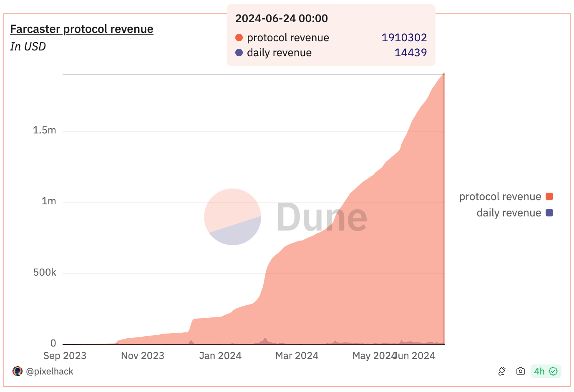
Task: Click the daily revenue value 14439
Action: click(410, 53)
